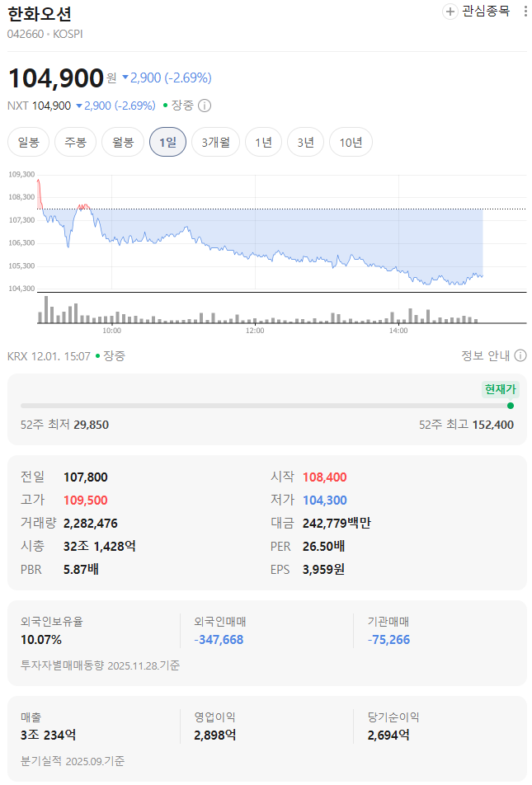Click the 52주 최저 29,850 value
Screen dimensions: 532x785
point(92,425)
